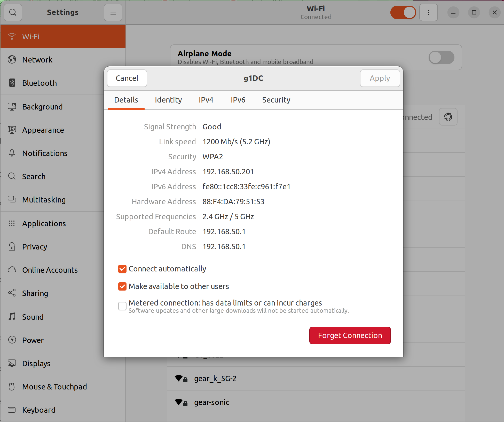Open the Wi-Fi three-dot options menu

(428, 12)
